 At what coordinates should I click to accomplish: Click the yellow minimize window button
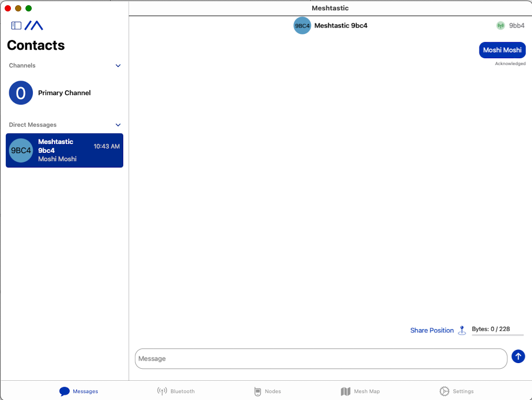[x=18, y=8]
